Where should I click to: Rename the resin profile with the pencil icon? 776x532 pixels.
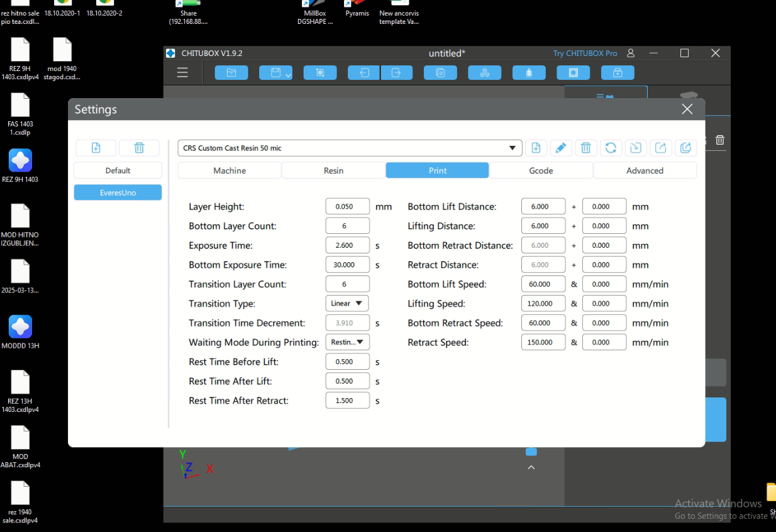coord(560,148)
